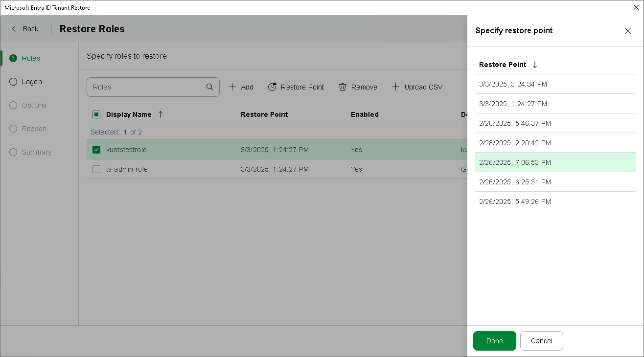Check the ts-admin-role checkbox
The image size is (644, 357).
(96, 169)
